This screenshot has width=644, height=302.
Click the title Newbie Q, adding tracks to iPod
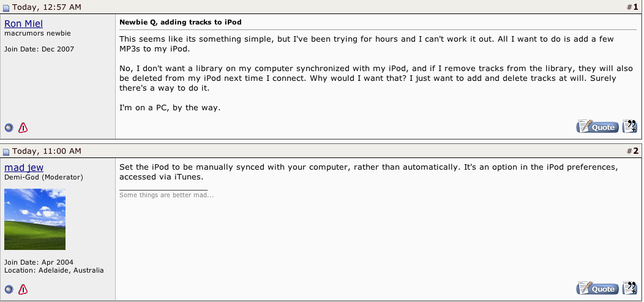(181, 22)
